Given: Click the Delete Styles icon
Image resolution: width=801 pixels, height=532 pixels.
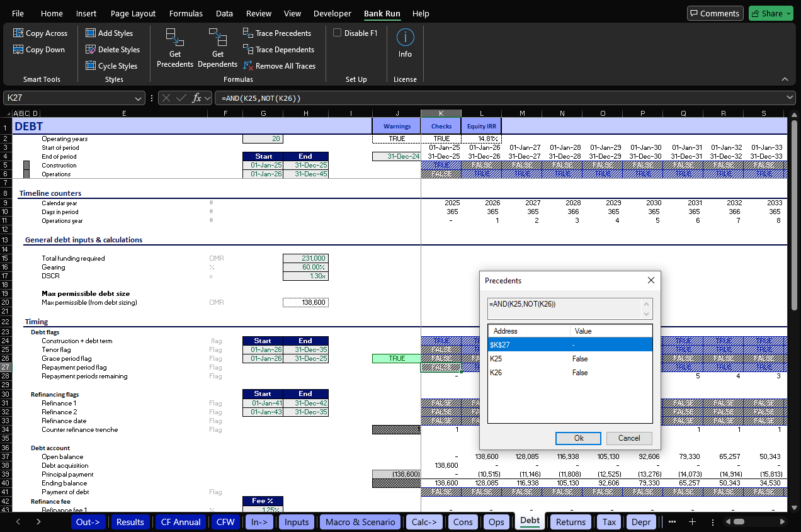Looking at the screenshot, I should (x=91, y=50).
